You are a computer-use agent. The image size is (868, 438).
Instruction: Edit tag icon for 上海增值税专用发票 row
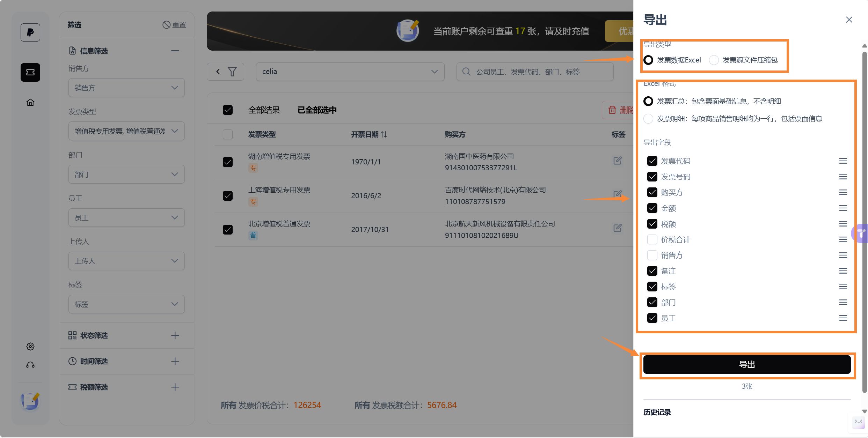point(618,194)
